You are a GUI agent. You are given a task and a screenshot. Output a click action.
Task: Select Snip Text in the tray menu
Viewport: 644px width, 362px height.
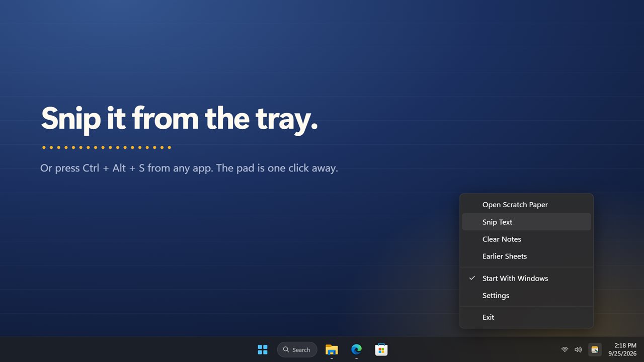pos(526,222)
